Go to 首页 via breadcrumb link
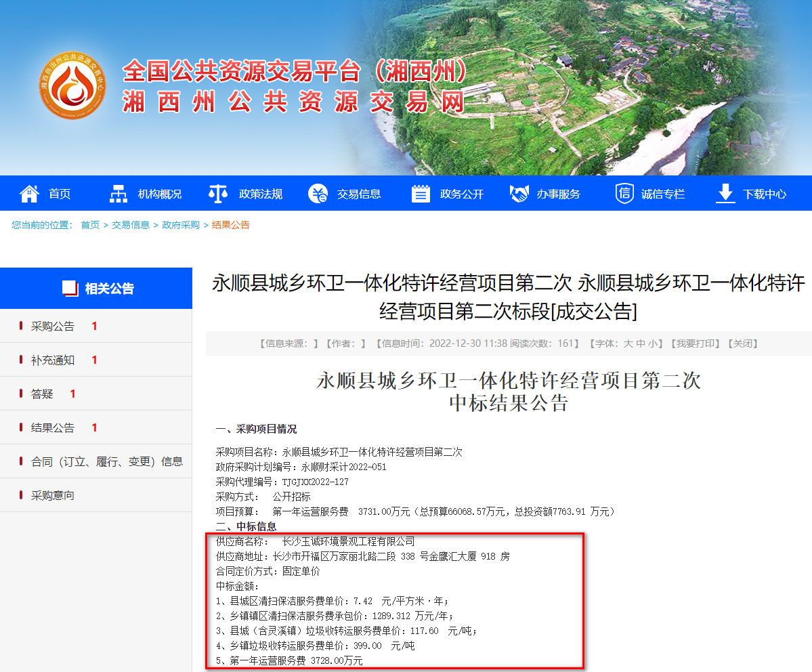The image size is (812, 672). [90, 225]
